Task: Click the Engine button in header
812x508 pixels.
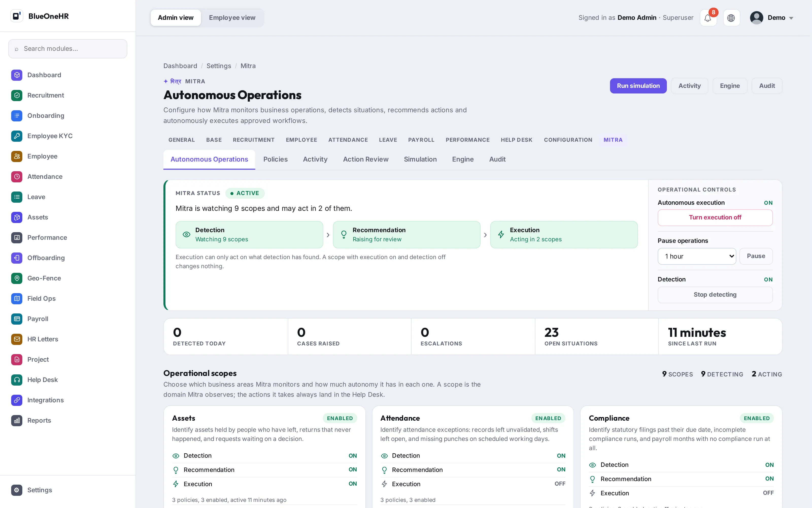Action: pos(730,86)
